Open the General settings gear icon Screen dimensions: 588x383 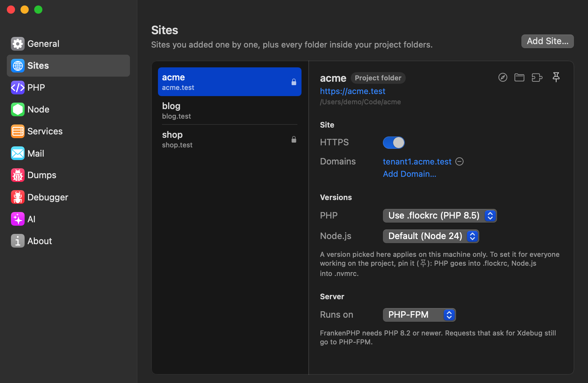(x=18, y=44)
